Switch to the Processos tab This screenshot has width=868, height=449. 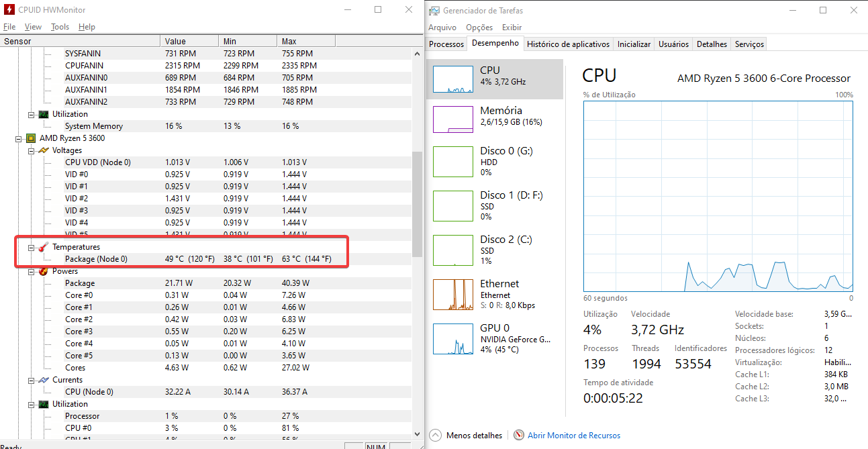446,44
